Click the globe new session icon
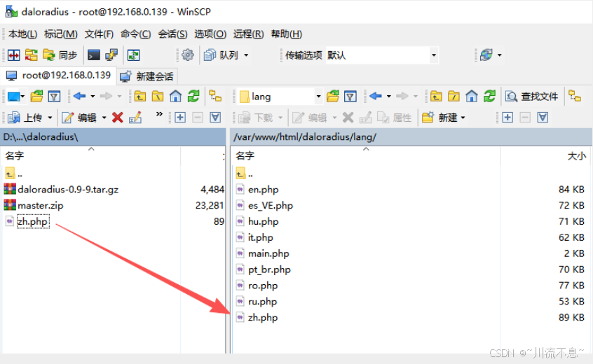The width and height of the screenshot is (593, 364). (486, 55)
